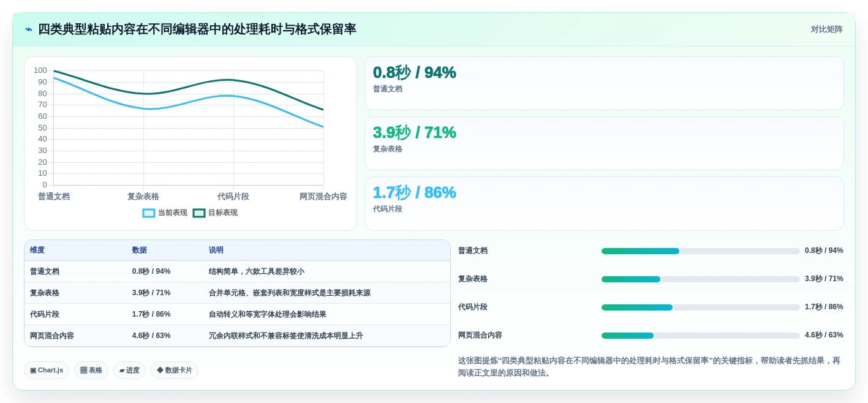The image size is (868, 403).
Task: Click the description starting with 冗余内联样式
Action: point(286,336)
